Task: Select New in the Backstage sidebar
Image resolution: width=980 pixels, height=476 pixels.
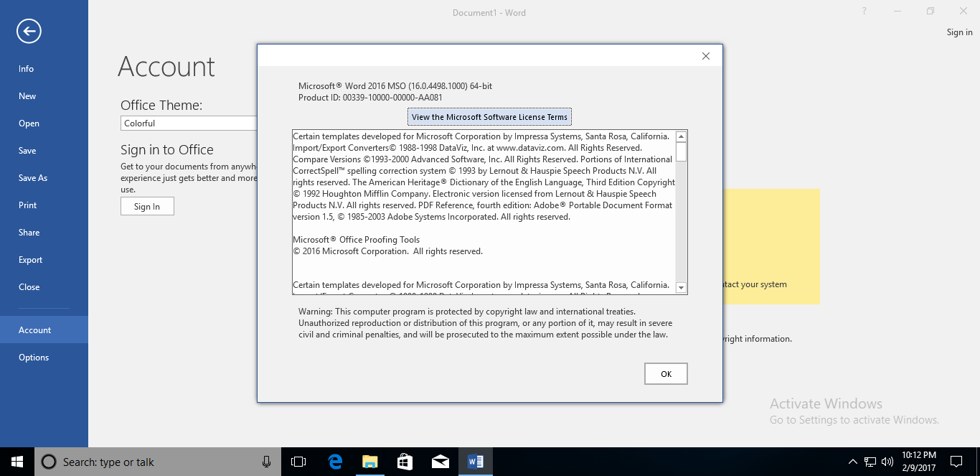Action: pos(44,96)
